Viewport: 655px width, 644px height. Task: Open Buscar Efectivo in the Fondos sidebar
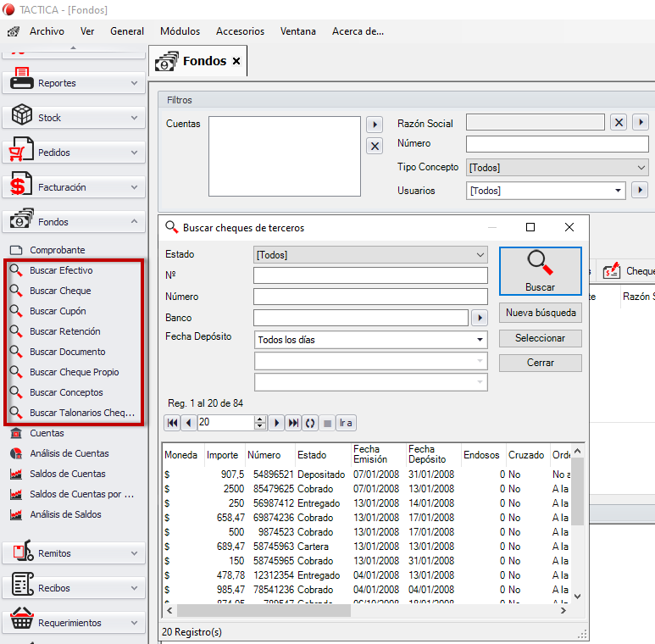tap(61, 270)
